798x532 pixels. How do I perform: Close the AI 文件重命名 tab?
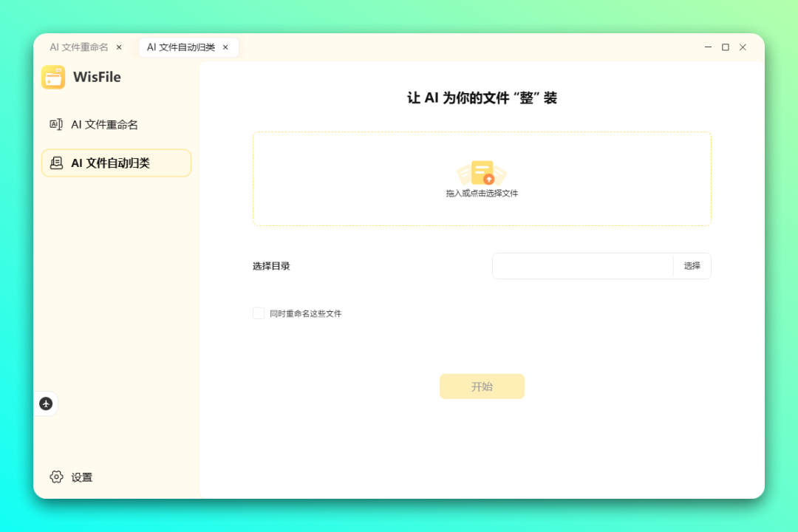tap(119, 47)
